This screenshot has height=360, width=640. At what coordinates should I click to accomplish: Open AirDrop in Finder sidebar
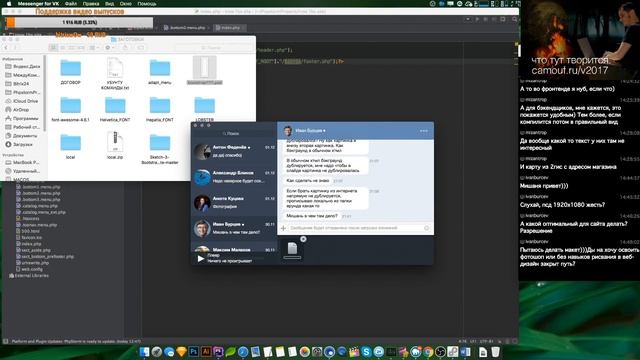point(17,109)
